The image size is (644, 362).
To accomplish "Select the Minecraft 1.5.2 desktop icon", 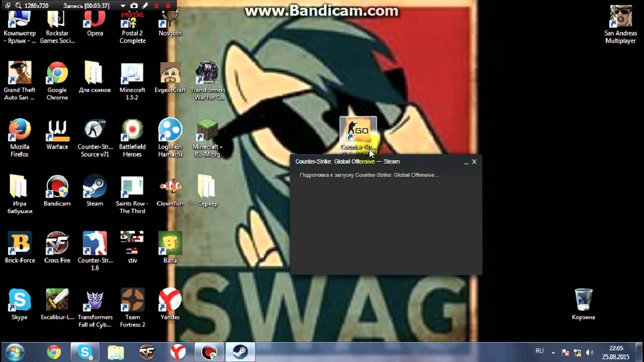I will (x=132, y=81).
